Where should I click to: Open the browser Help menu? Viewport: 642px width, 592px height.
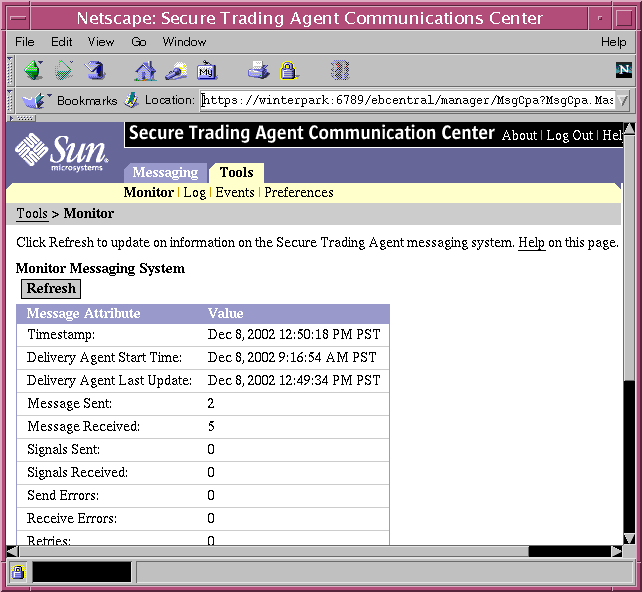tap(613, 42)
